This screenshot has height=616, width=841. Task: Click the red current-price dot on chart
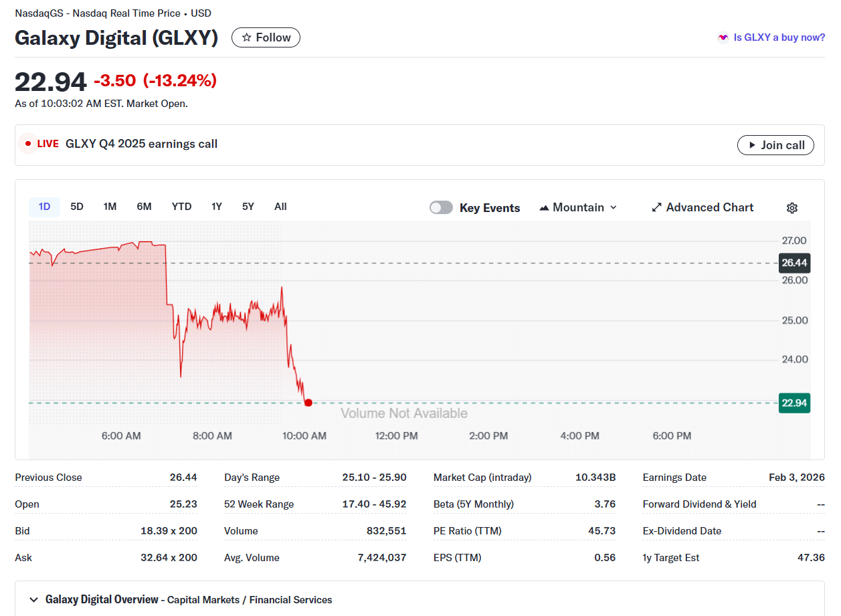pyautogui.click(x=308, y=403)
